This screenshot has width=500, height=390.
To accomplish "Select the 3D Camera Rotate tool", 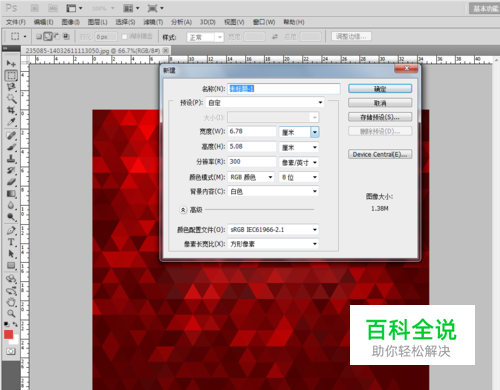I will click(11, 290).
